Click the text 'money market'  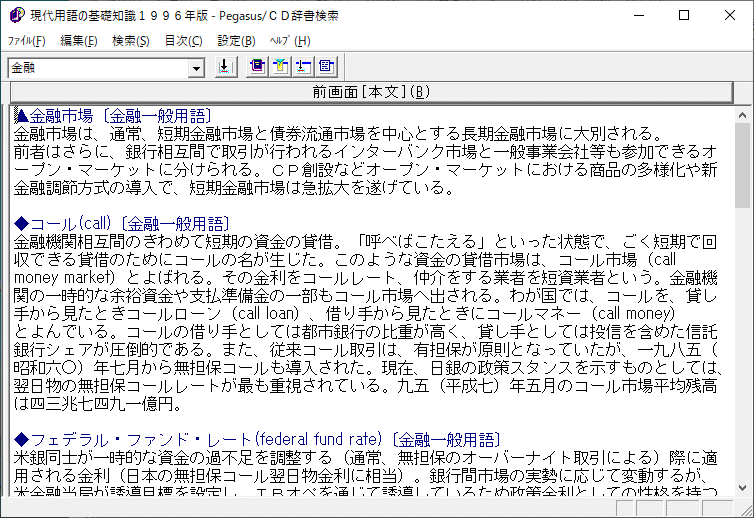tap(64, 278)
